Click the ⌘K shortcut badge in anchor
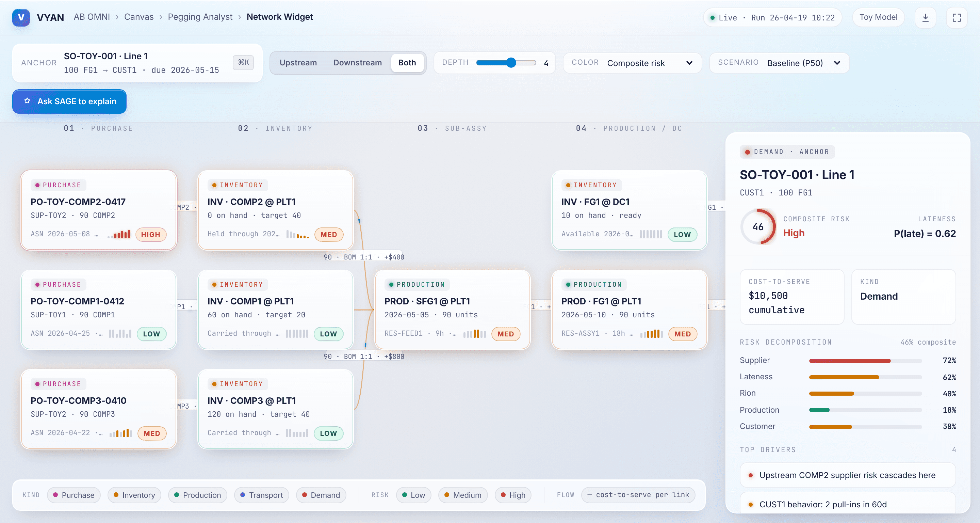 pos(243,62)
